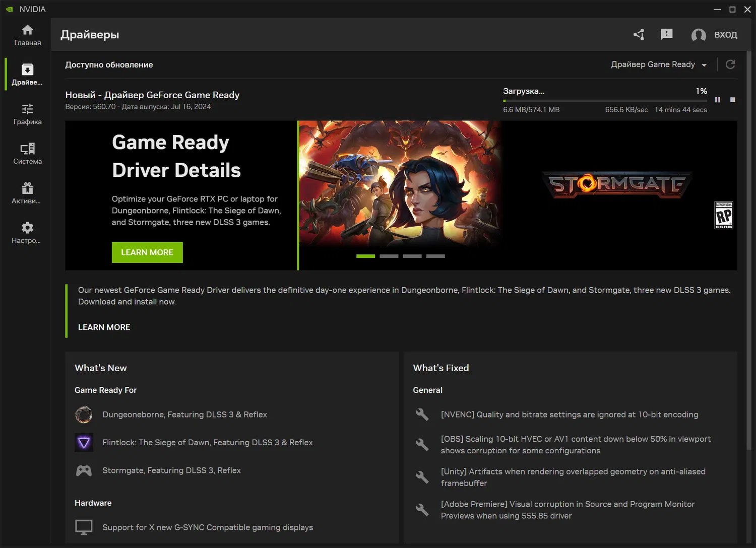The width and height of the screenshot is (756, 548).
Task: Click the Unity artifacts fix text
Action: point(573,477)
